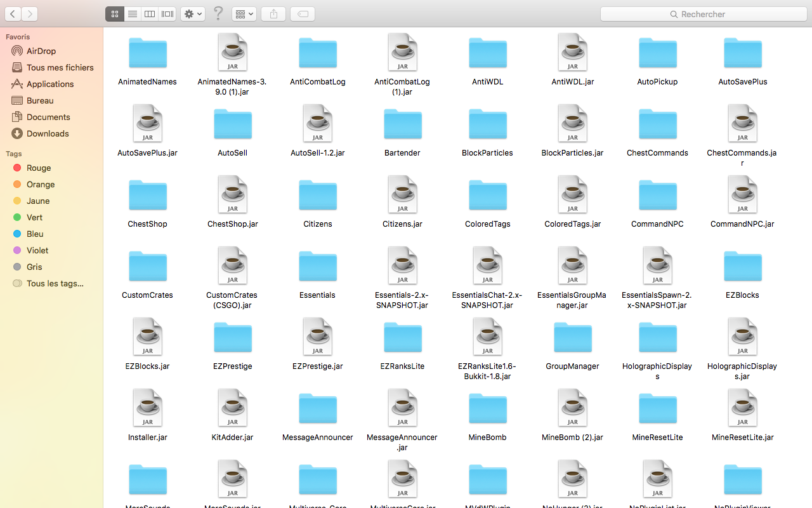The image size is (812, 508).
Task: Select the GroupManager folder icon
Action: click(573, 337)
